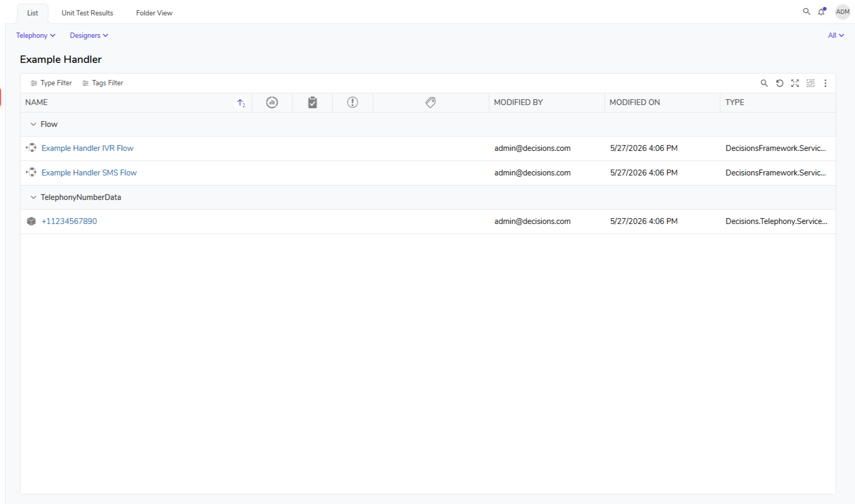Expand the Designers breadcrumb dropdown

(x=89, y=36)
